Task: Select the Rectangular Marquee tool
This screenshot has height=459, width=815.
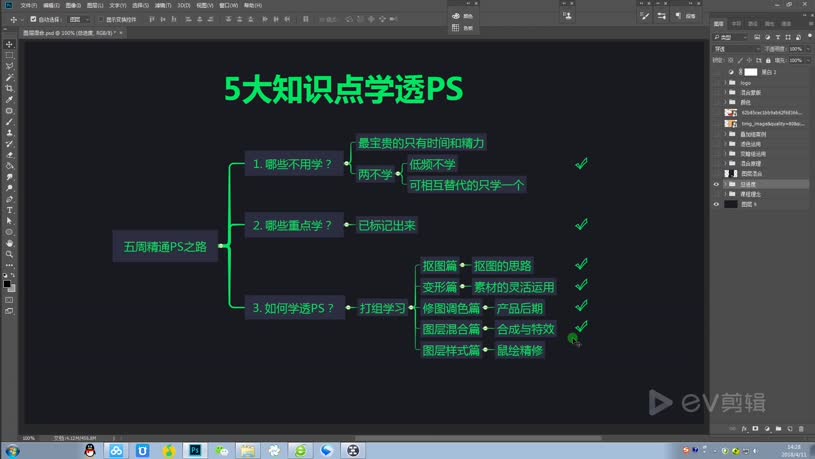Action: pos(9,55)
